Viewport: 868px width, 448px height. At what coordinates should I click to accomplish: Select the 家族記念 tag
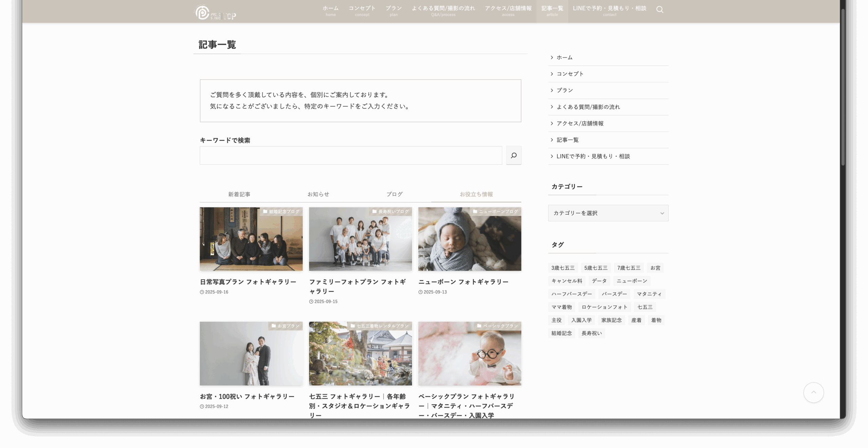[611, 320]
